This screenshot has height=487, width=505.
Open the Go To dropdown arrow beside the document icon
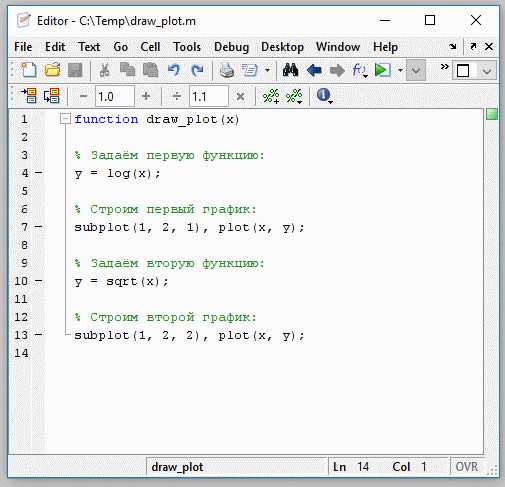267,70
